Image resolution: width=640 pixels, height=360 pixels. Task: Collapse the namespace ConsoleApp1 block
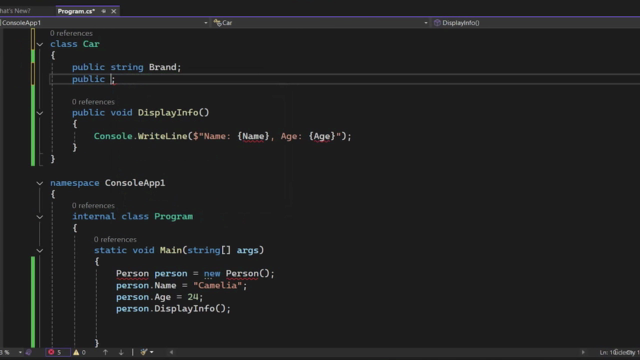click(40, 183)
